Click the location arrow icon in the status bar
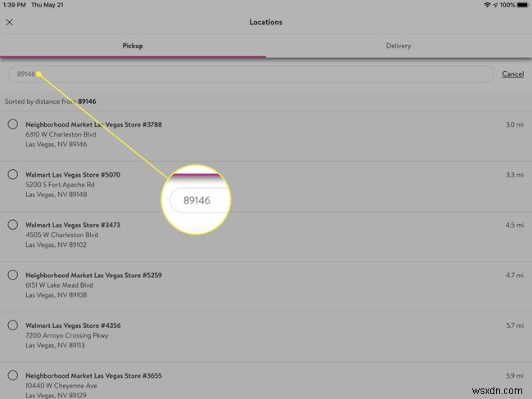The height and width of the screenshot is (399, 532). pyautogui.click(x=495, y=5)
